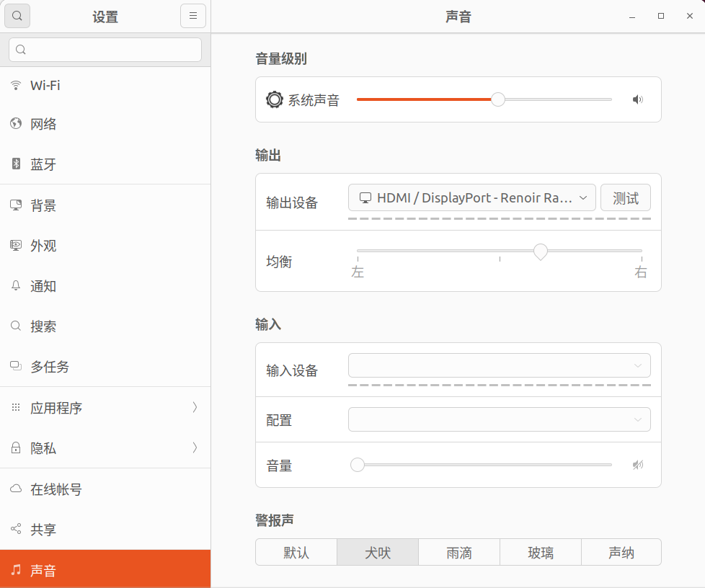Click the music note icon beside 声音
This screenshot has height=588, width=705.
click(x=16, y=569)
